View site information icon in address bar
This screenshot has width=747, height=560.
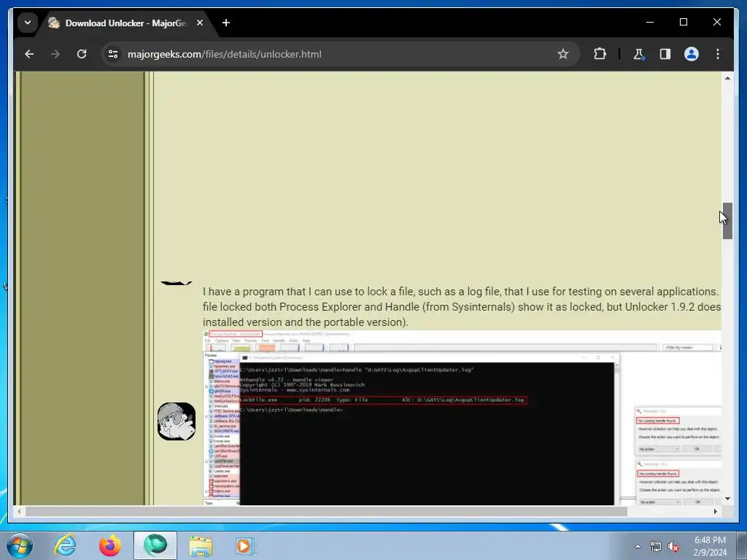click(113, 54)
